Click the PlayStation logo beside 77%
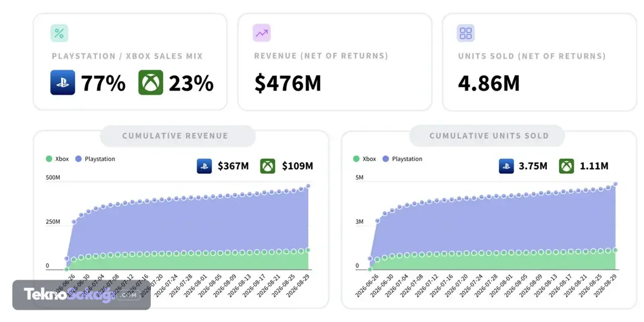 tap(63, 83)
